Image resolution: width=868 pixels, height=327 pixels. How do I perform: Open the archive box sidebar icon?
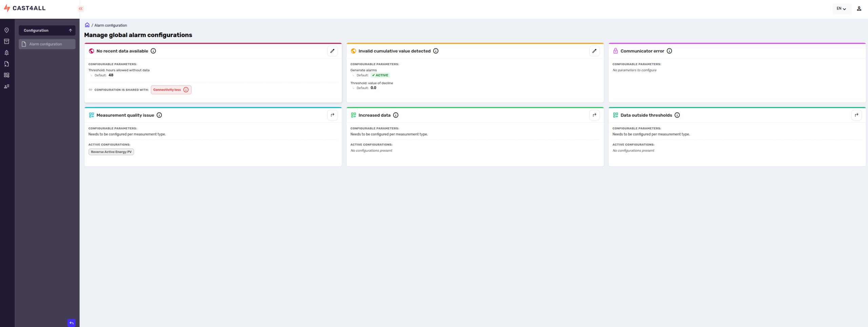point(6,41)
